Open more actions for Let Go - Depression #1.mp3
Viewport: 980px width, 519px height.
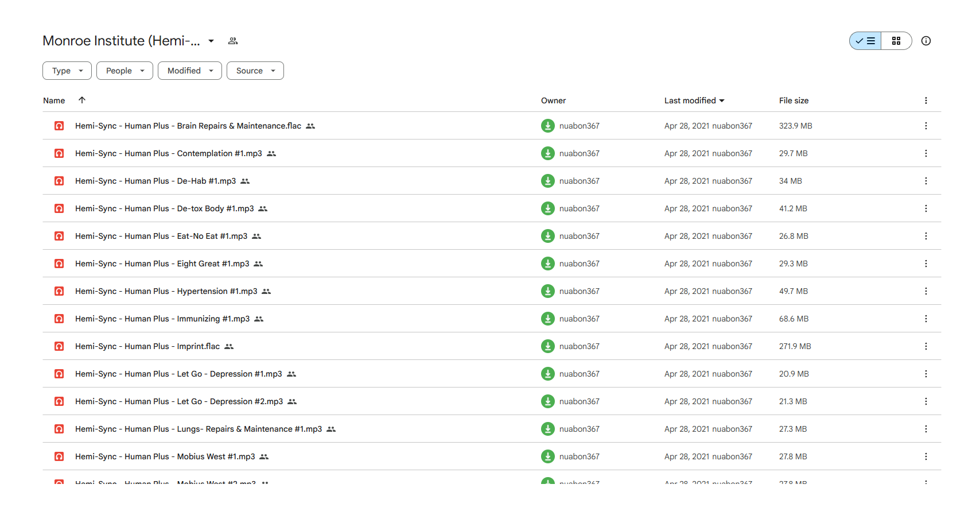pos(925,374)
